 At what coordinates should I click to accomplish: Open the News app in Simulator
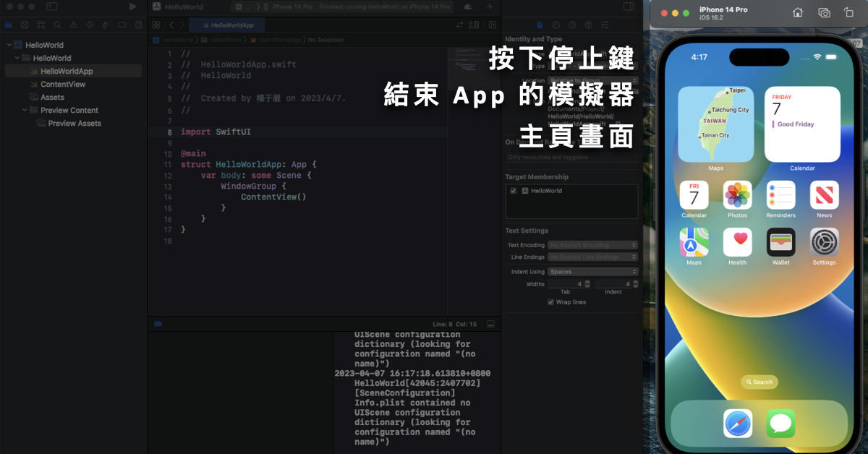coord(825,195)
